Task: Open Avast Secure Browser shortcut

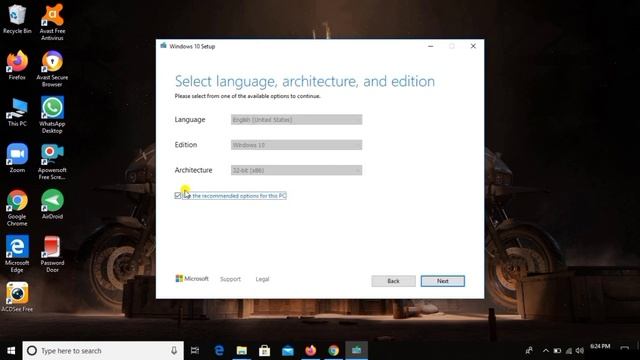Action: (52, 68)
